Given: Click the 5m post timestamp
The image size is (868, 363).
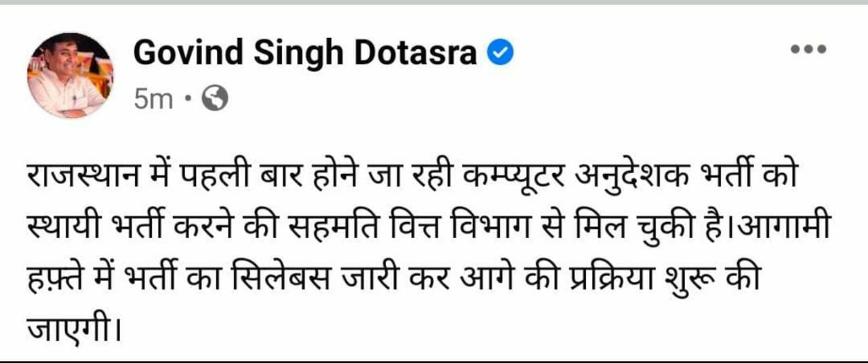Looking at the screenshot, I should [153, 100].
